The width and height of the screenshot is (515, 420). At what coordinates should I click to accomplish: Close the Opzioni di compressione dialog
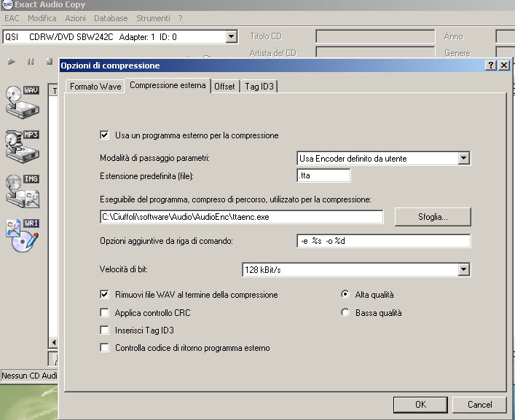click(503, 65)
